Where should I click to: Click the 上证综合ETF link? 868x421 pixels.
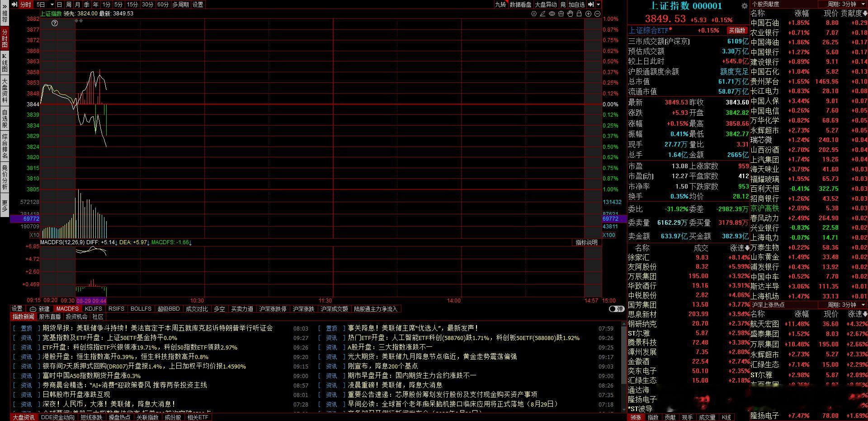[x=648, y=30]
